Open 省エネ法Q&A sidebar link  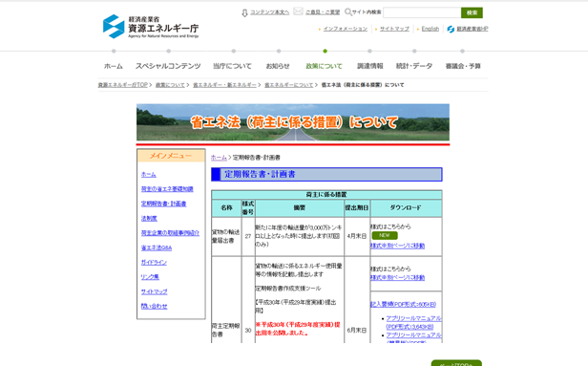coord(157,248)
